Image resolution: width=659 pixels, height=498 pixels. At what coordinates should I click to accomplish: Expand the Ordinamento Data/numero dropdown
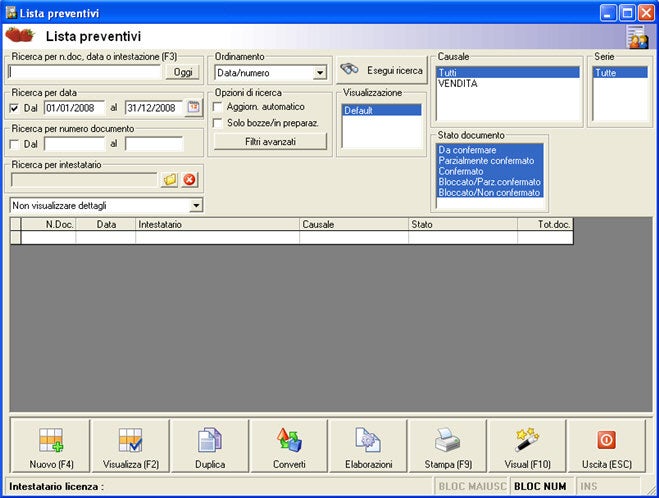pyautogui.click(x=320, y=73)
